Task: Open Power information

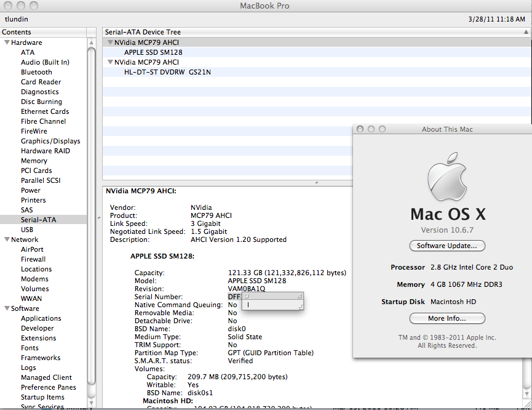Action: pos(31,190)
